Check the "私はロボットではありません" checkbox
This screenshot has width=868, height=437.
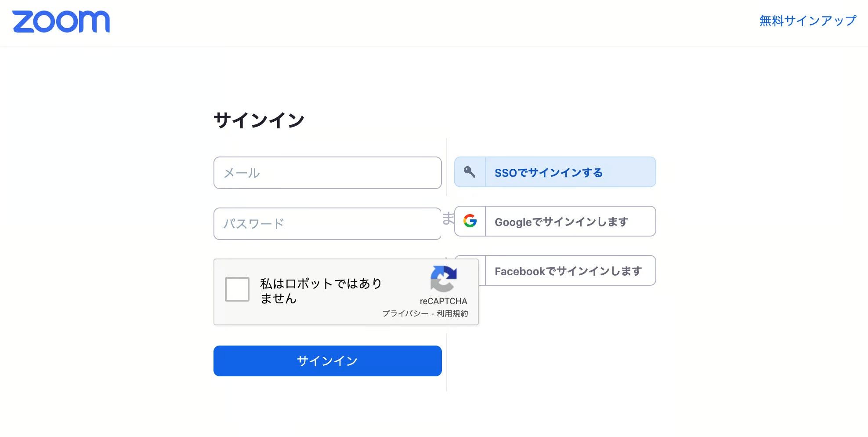(237, 289)
